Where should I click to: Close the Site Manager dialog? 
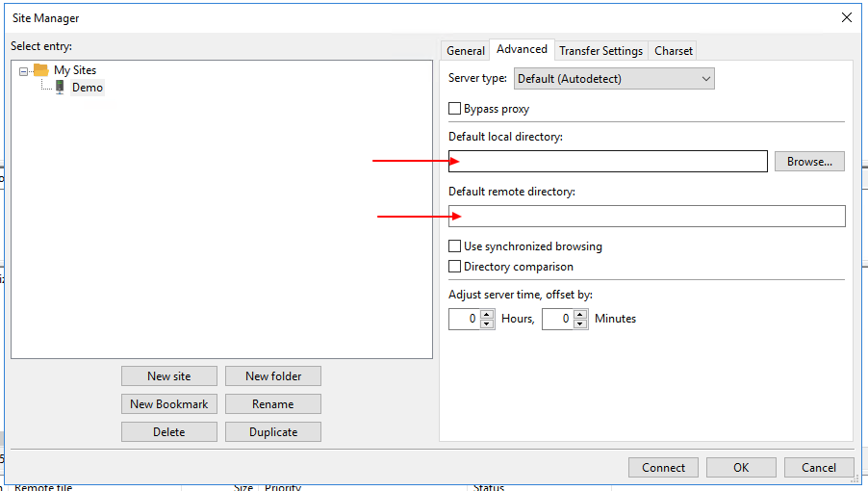pyautogui.click(x=847, y=17)
